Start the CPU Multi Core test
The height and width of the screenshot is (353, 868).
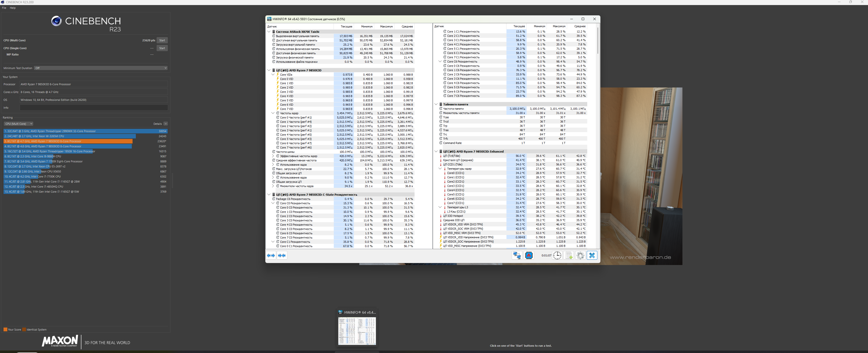(x=162, y=40)
